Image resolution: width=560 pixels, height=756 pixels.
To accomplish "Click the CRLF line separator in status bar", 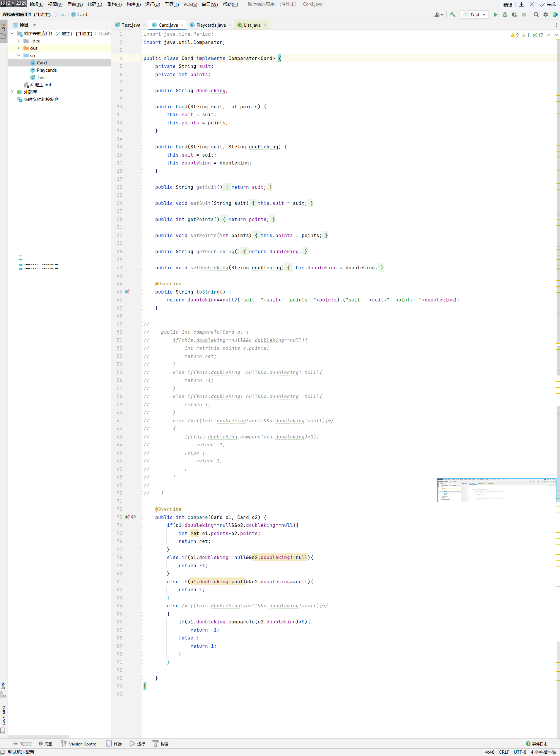I will (x=504, y=752).
